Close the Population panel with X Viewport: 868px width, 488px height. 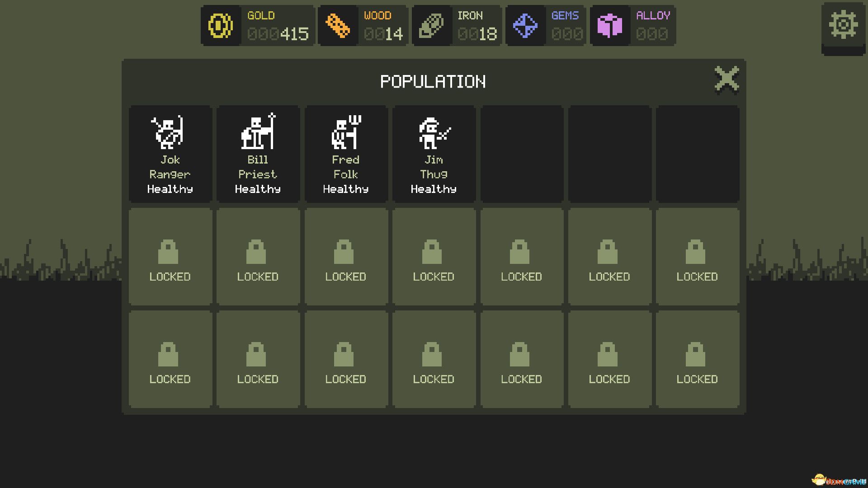click(726, 80)
